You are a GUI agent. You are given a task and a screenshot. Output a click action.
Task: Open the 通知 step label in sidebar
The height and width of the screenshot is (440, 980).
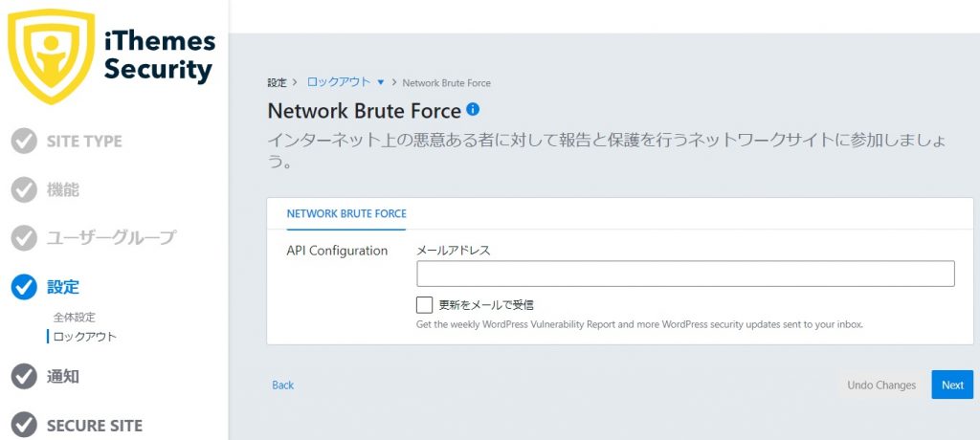pos(63,377)
